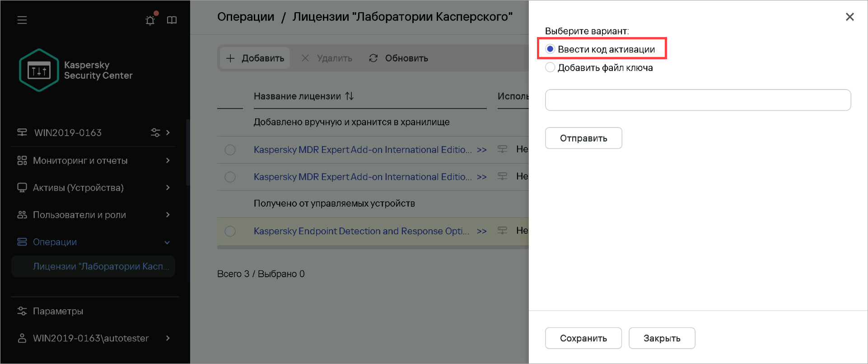Expand Users and roles section
The height and width of the screenshot is (364, 868).
pos(168,215)
